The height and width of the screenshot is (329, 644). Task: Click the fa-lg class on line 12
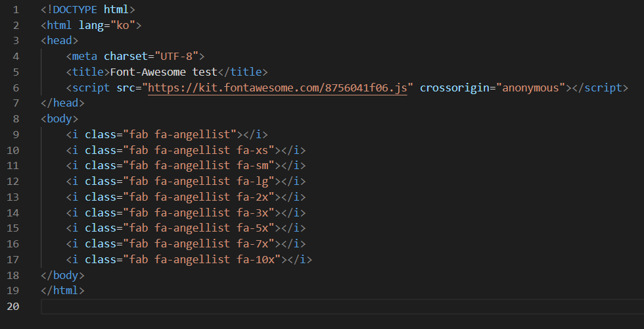pos(252,182)
